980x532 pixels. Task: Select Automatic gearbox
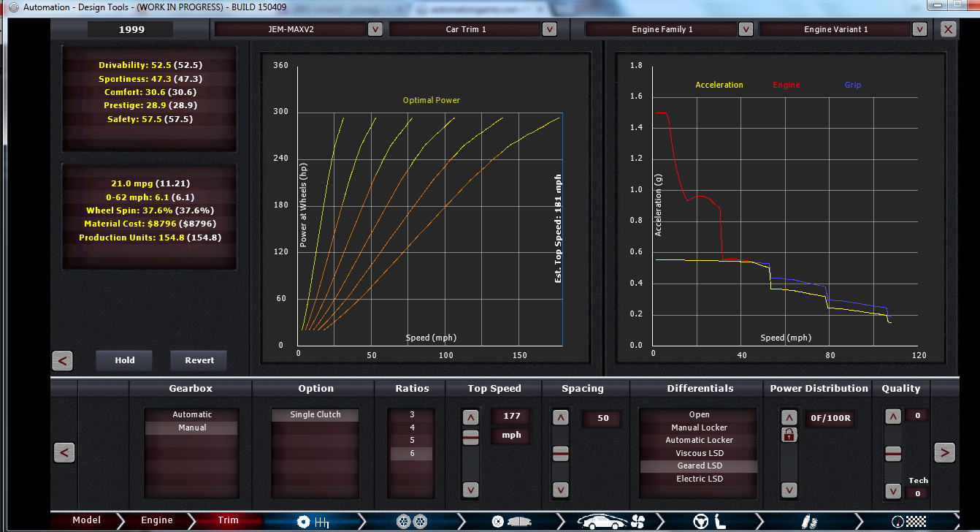pyautogui.click(x=192, y=414)
